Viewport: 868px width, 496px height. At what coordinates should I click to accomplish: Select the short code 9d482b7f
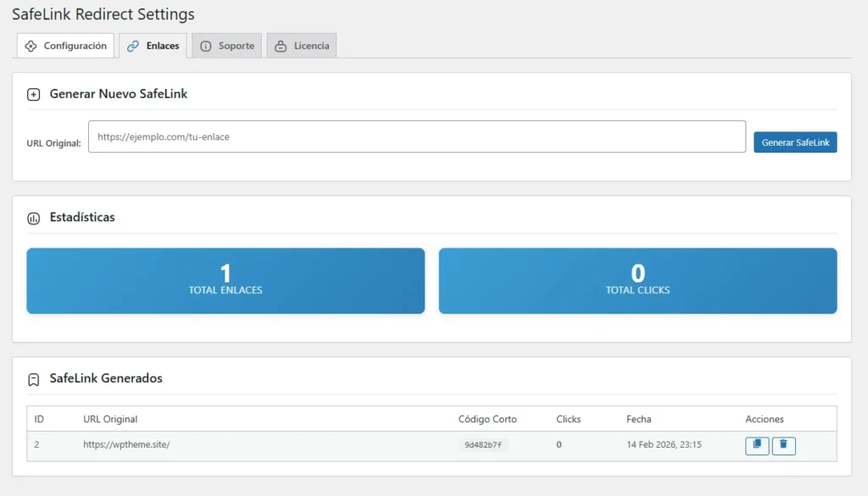[482, 444]
